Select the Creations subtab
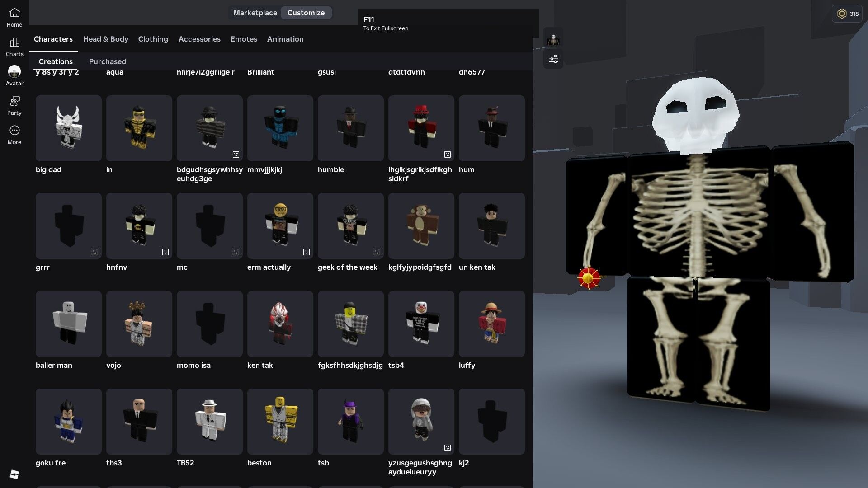Viewport: 868px width, 488px height. [56, 61]
